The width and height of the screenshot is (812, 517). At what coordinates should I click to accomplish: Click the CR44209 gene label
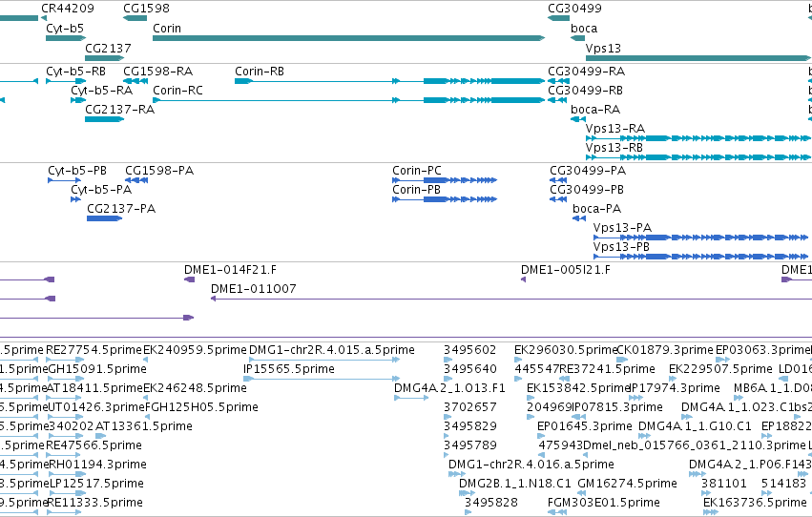[68, 9]
